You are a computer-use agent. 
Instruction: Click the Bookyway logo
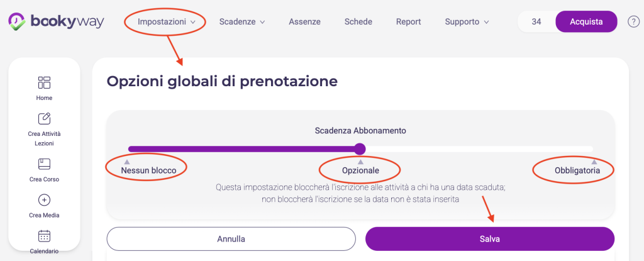coord(57,21)
